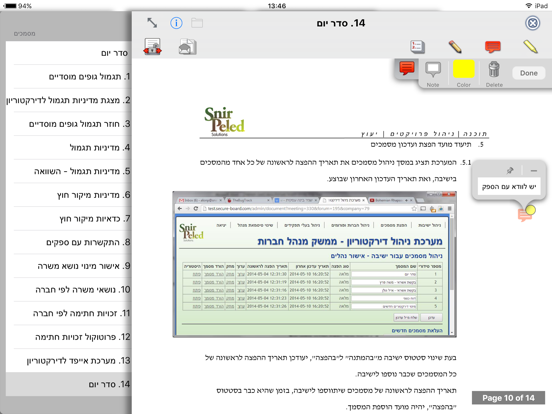Open document 7. כדאיות מיקור חוץ
This screenshot has height=414, width=552.
tap(68, 219)
